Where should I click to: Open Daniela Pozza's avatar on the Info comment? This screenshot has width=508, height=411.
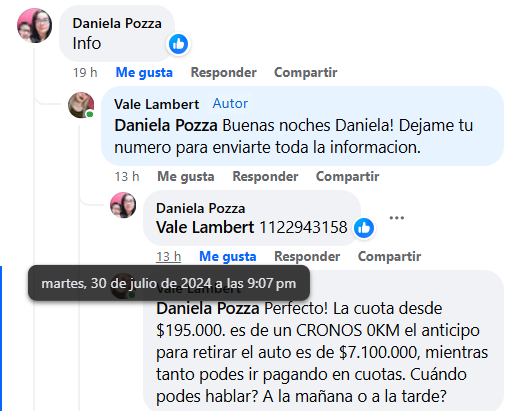tap(34, 26)
